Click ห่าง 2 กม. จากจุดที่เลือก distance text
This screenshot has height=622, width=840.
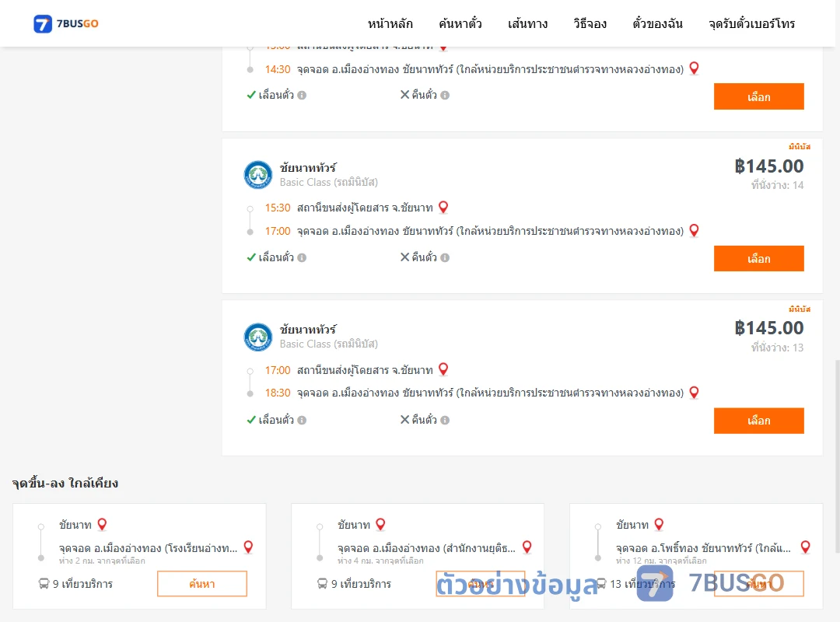(102, 561)
